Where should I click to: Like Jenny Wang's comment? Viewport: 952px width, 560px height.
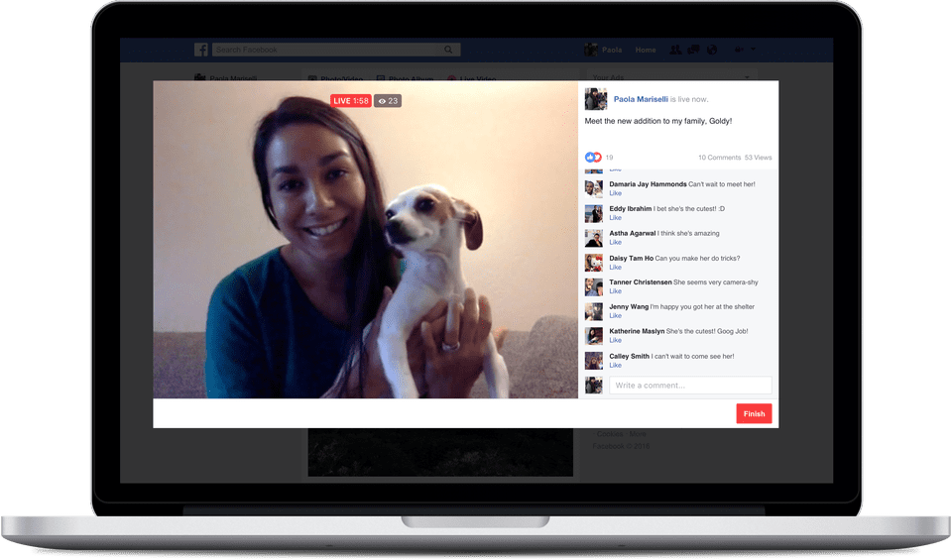(x=615, y=315)
